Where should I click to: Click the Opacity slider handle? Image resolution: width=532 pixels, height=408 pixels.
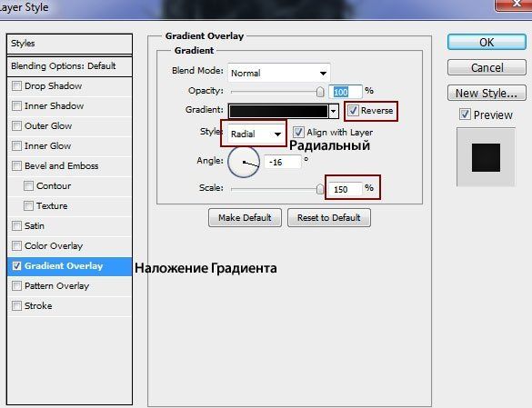pyautogui.click(x=320, y=92)
